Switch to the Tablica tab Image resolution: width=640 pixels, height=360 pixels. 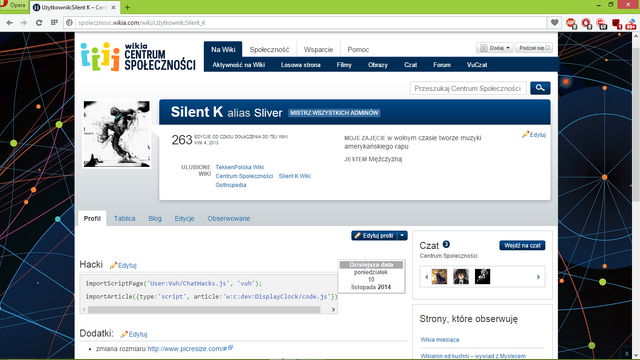(x=124, y=218)
